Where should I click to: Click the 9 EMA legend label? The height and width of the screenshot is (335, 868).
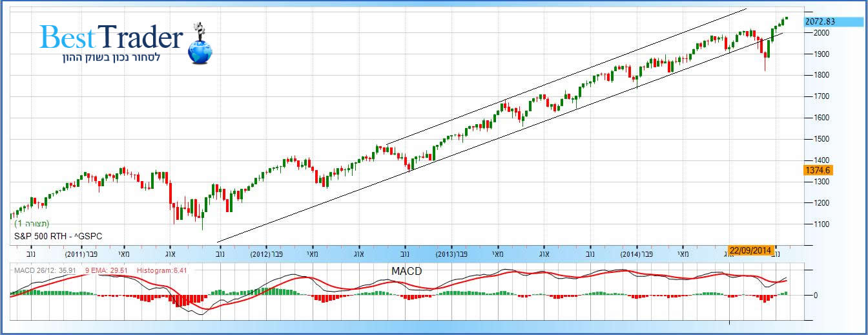[x=103, y=270]
